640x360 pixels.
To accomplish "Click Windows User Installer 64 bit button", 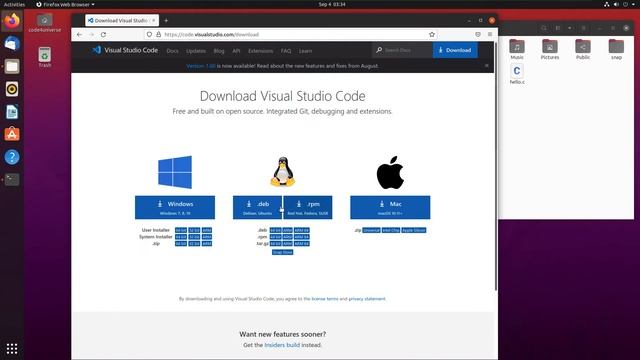I will point(181,230).
